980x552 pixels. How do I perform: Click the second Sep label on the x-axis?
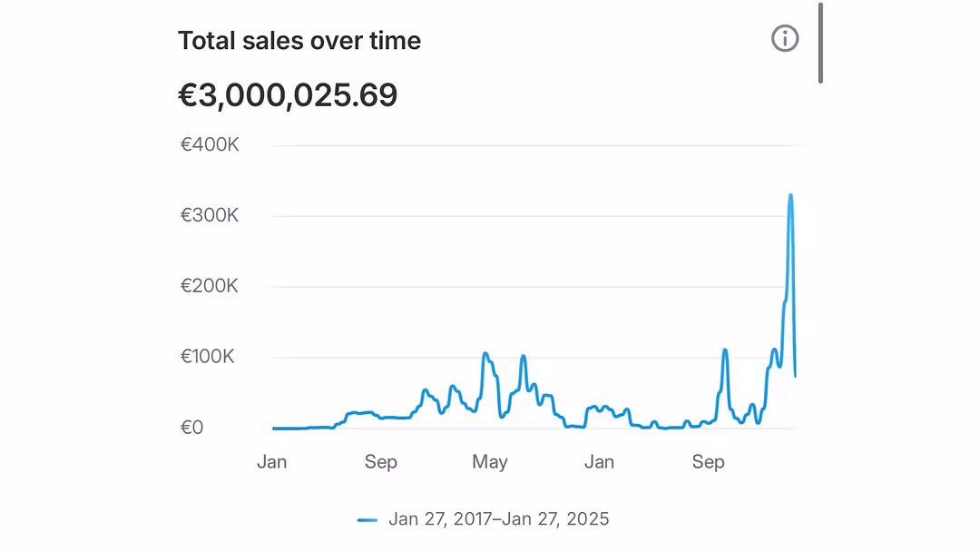[709, 462]
